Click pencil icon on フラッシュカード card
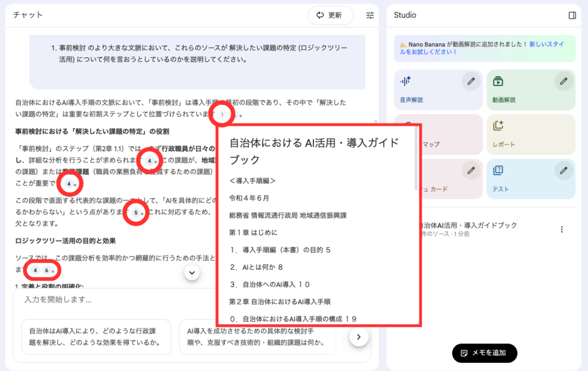This screenshot has height=371, width=588. (471, 171)
